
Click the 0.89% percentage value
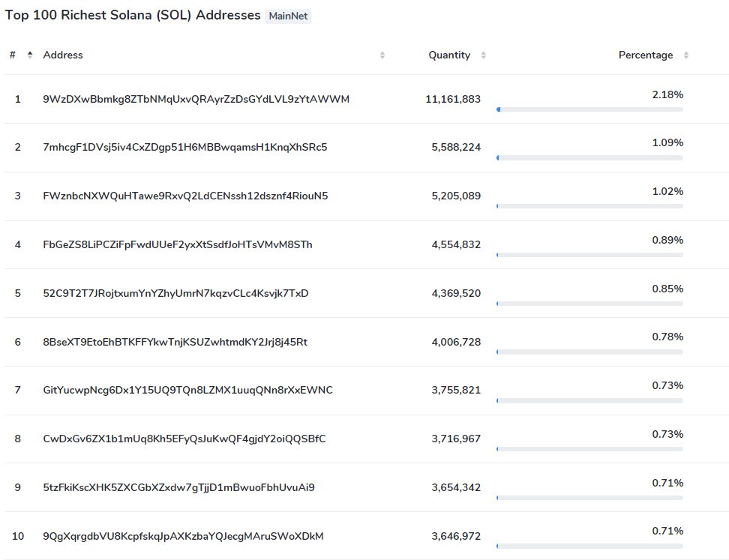(x=667, y=240)
